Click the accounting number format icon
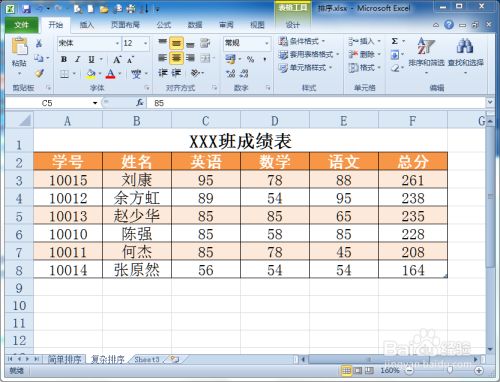 pyautogui.click(x=230, y=59)
